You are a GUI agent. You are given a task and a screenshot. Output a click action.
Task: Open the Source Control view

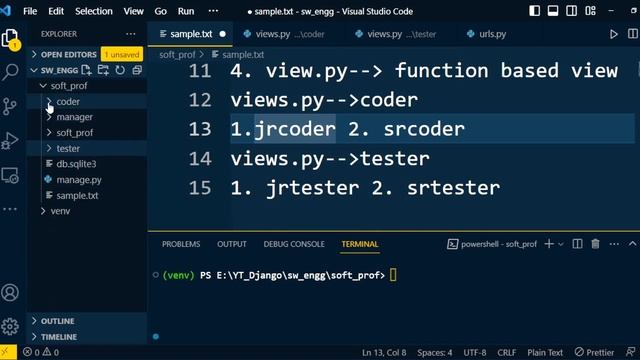[10, 107]
